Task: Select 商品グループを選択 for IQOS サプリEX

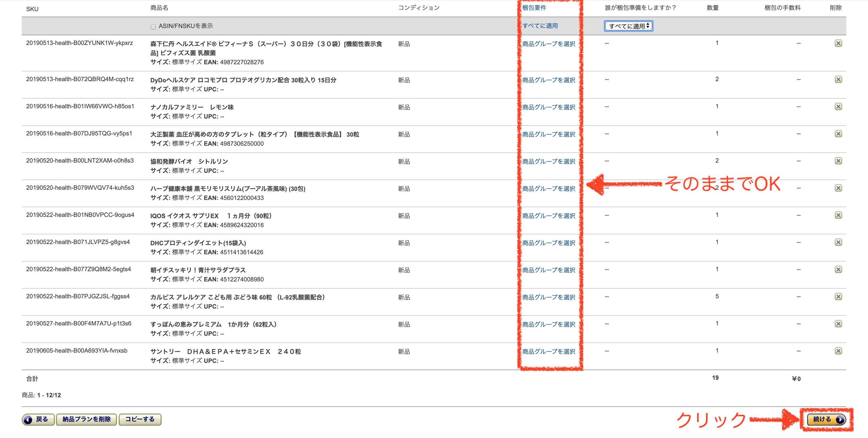Action: tap(549, 216)
